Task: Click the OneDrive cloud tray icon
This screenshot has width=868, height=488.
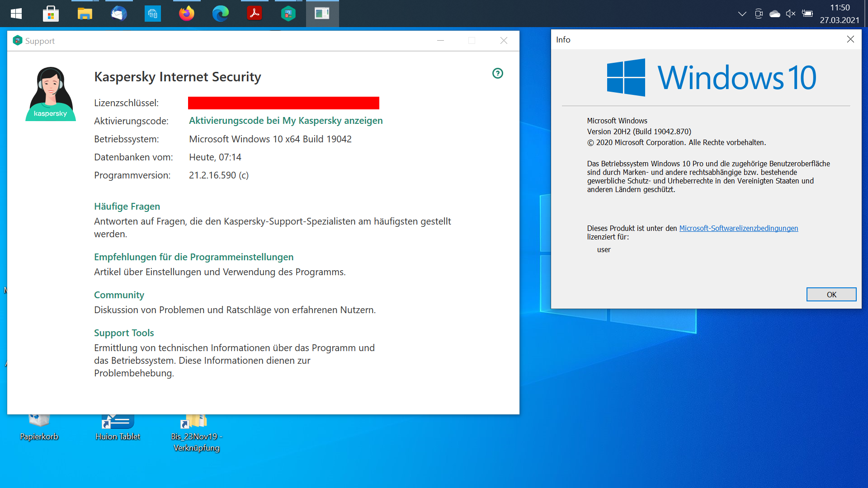Action: tap(774, 14)
